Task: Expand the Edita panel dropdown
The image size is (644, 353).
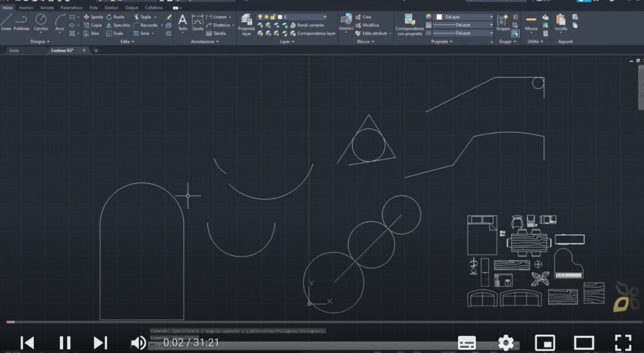Action: [127, 42]
